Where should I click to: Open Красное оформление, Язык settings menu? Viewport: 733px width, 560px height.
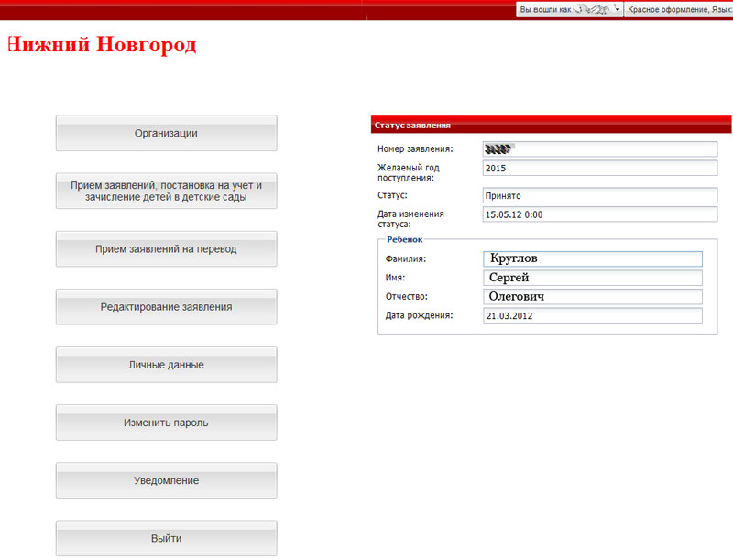(679, 9)
